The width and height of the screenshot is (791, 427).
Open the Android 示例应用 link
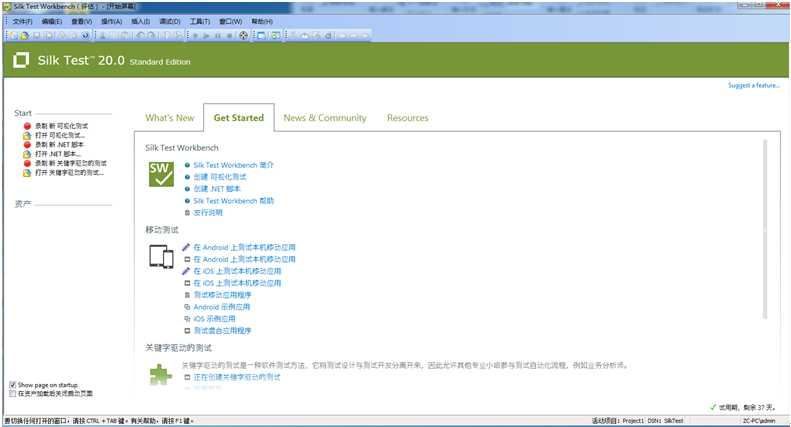pos(221,307)
